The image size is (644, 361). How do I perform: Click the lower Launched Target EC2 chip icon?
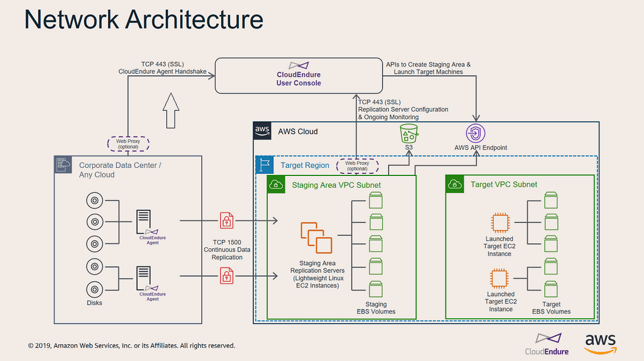[500, 279]
